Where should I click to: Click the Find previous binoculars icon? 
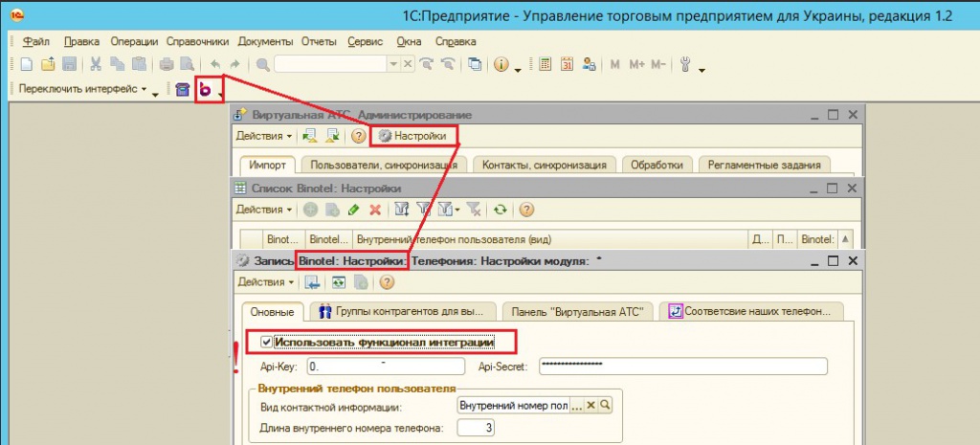tap(448, 64)
